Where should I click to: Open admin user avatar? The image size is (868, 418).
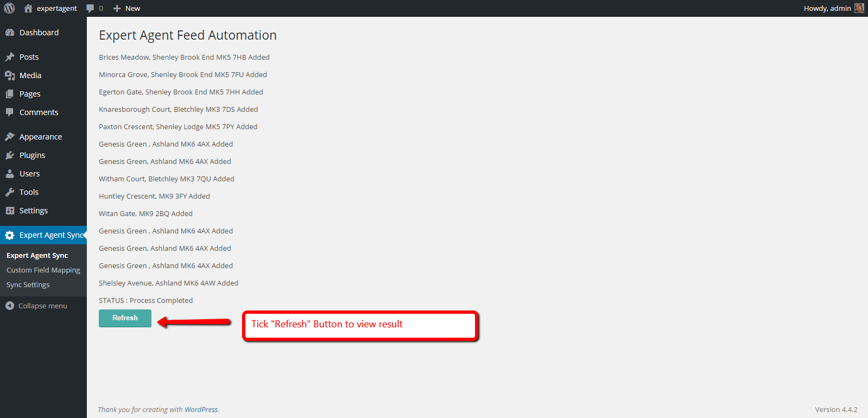[859, 8]
